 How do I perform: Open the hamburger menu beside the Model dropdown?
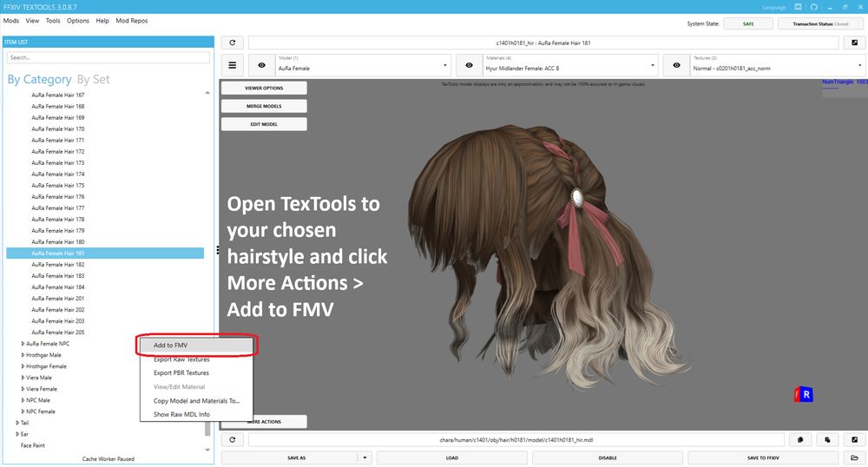click(233, 65)
